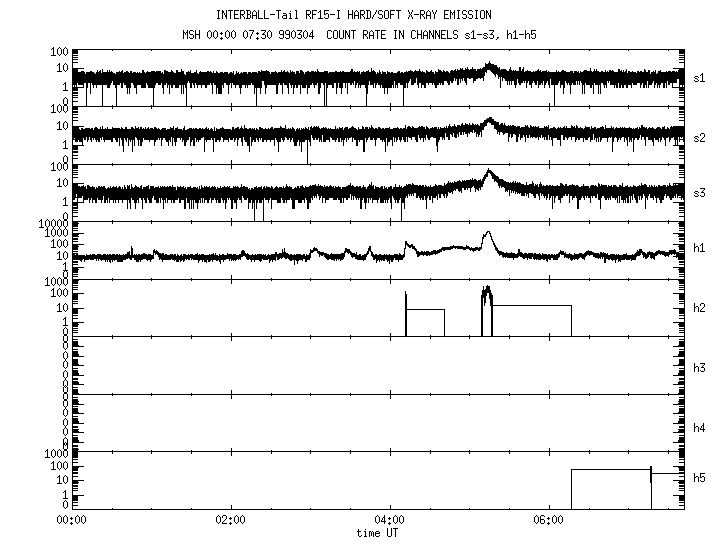
Task: Select the 00:00 time axis tick label
Action: pyautogui.click(x=71, y=521)
